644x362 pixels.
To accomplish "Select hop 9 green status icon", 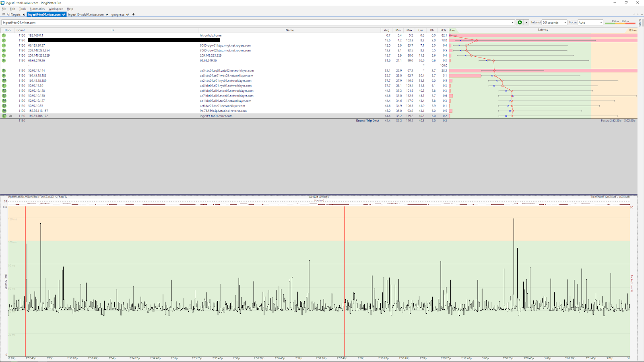I will coord(4,76).
